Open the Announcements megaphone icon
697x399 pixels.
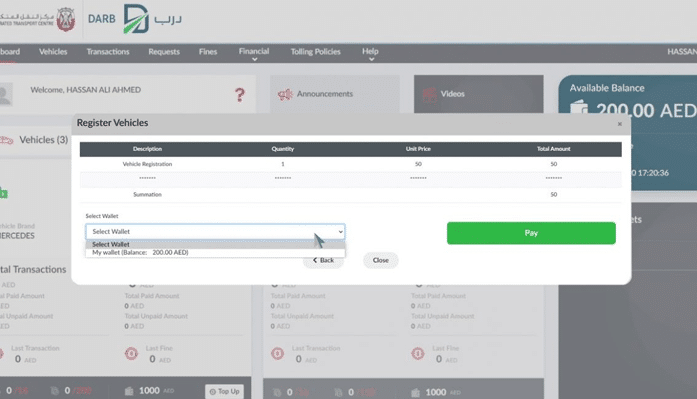285,94
